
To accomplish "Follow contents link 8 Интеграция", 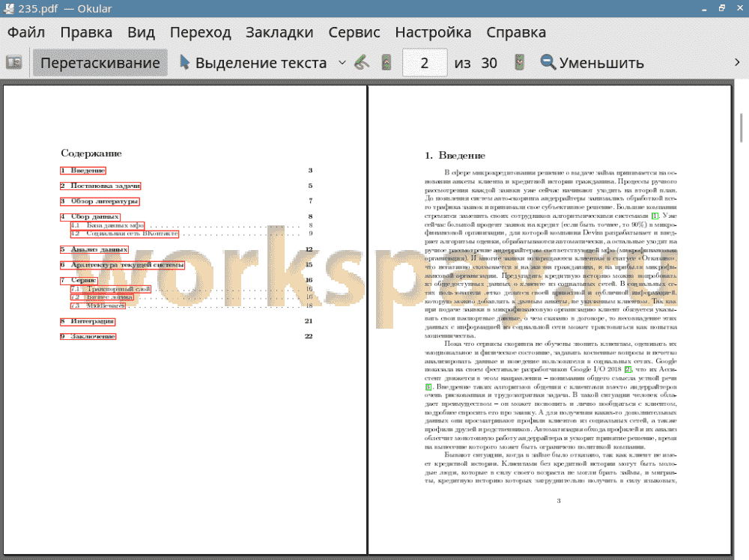I will tap(88, 321).
